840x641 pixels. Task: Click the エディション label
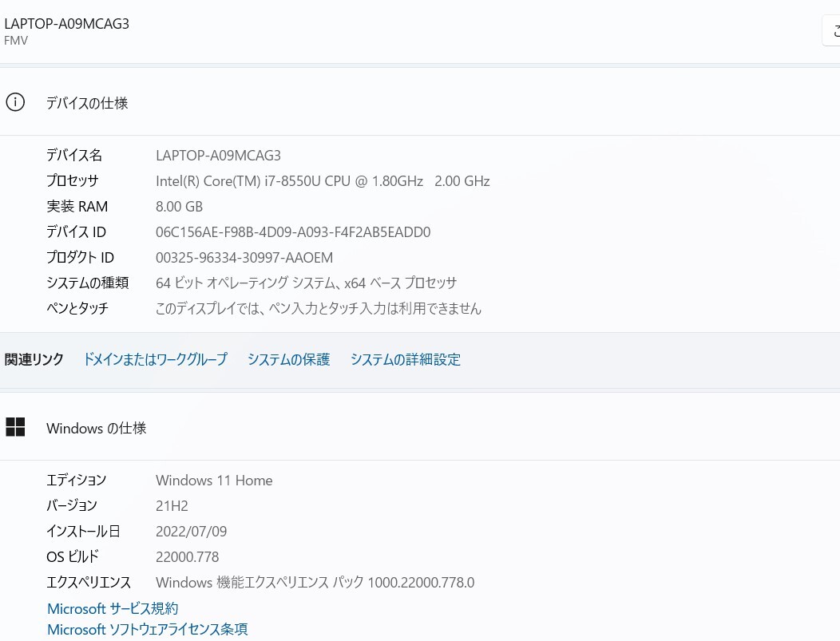76,481
